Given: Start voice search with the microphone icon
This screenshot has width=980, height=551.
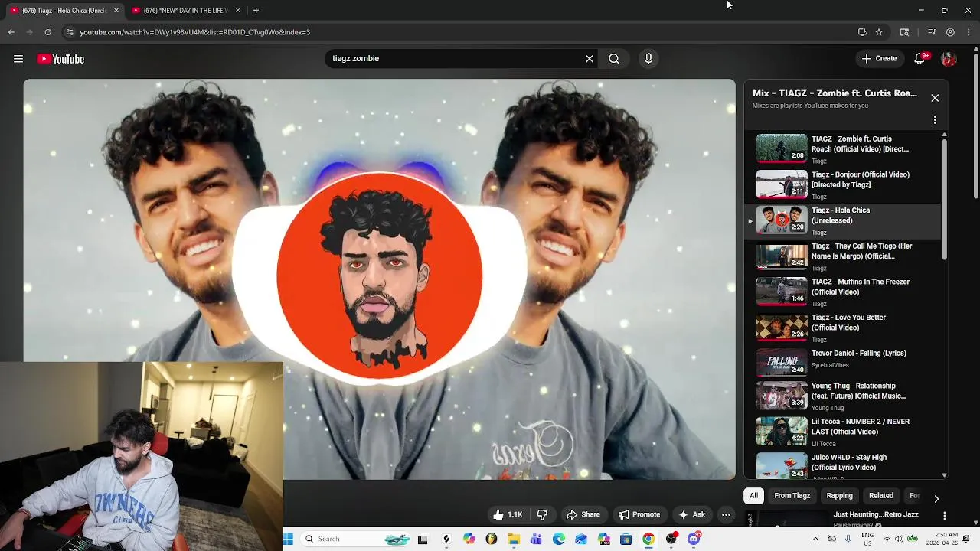Looking at the screenshot, I should tap(648, 58).
